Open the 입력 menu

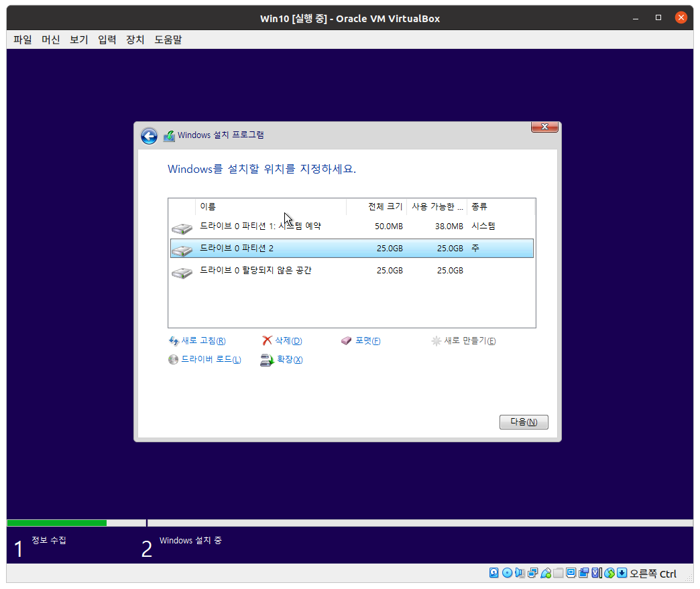pos(107,40)
